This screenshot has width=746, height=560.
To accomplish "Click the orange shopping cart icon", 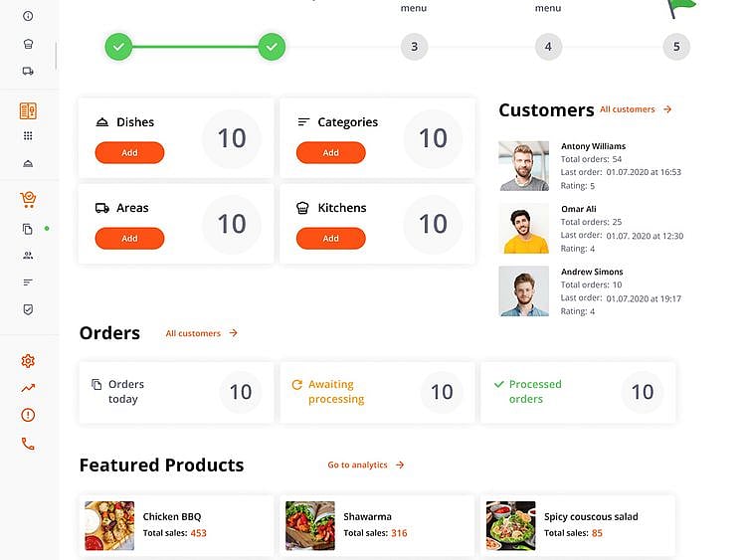I will (x=28, y=199).
